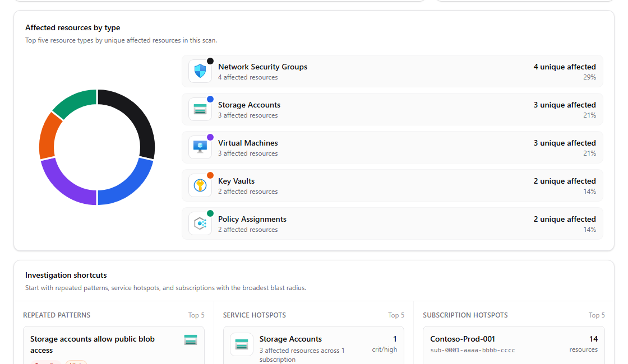Click the "14 resources" count on Contoso-Prod-001
Viewport: 628px width, 364px height.
(x=584, y=344)
